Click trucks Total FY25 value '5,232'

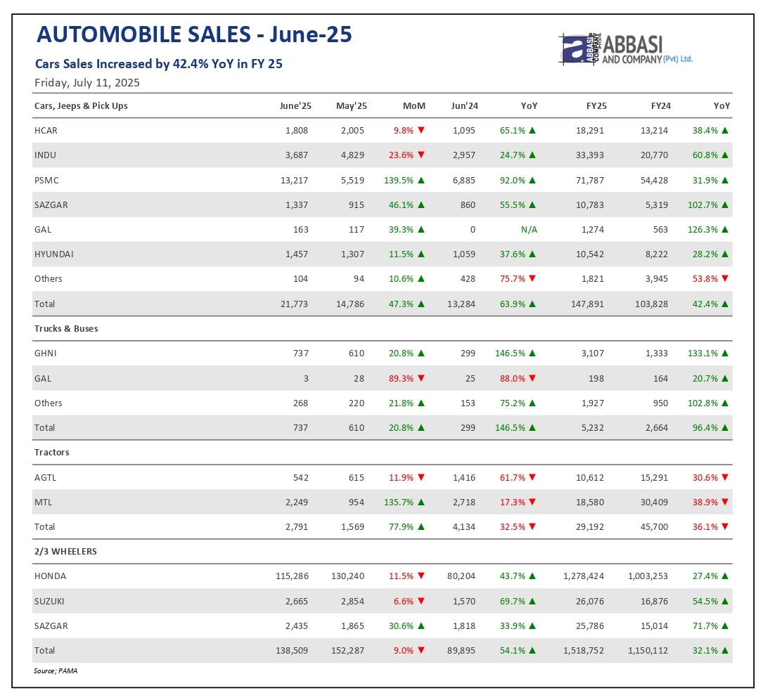tap(593, 427)
